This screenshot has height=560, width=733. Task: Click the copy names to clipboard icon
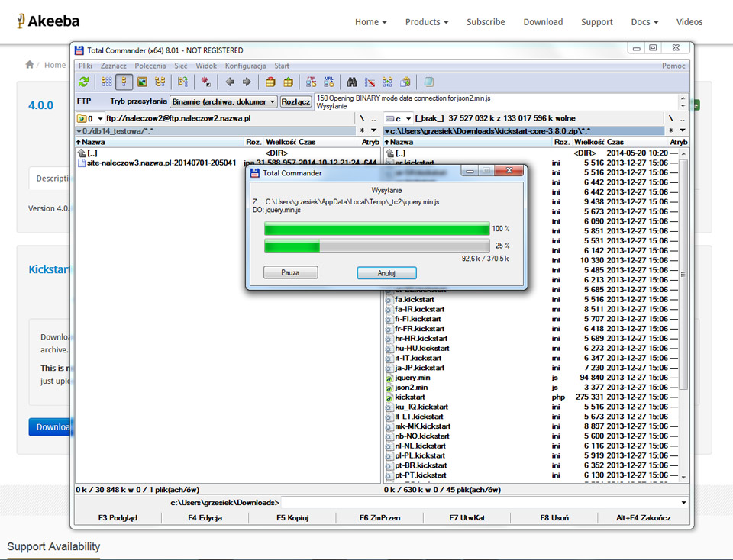click(405, 82)
